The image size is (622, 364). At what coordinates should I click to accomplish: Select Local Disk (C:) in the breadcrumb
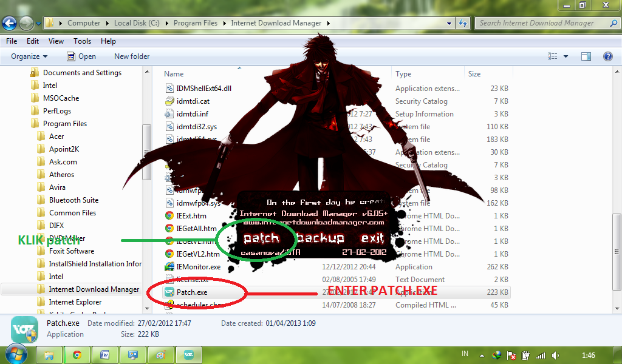137,23
